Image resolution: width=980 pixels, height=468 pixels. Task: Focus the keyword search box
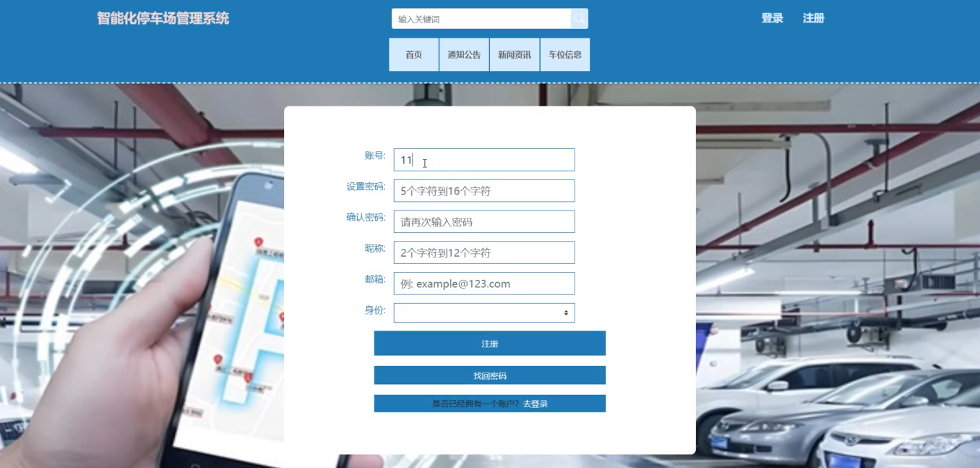click(x=481, y=19)
